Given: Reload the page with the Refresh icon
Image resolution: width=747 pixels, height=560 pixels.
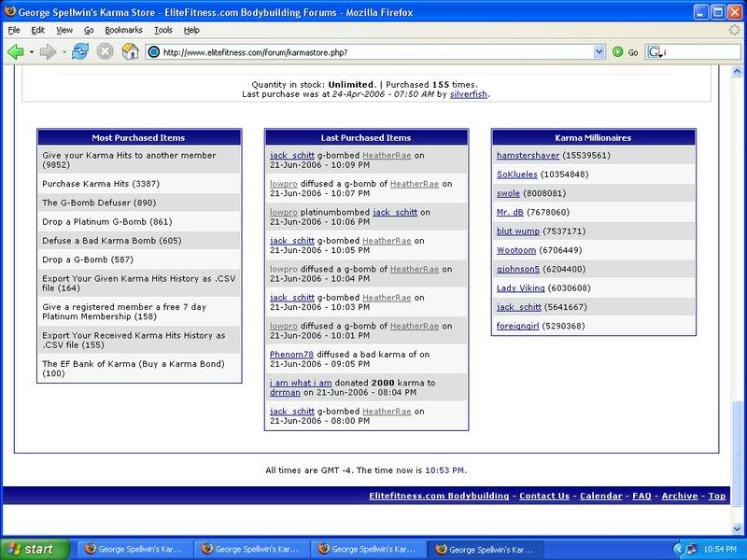Looking at the screenshot, I should (80, 52).
